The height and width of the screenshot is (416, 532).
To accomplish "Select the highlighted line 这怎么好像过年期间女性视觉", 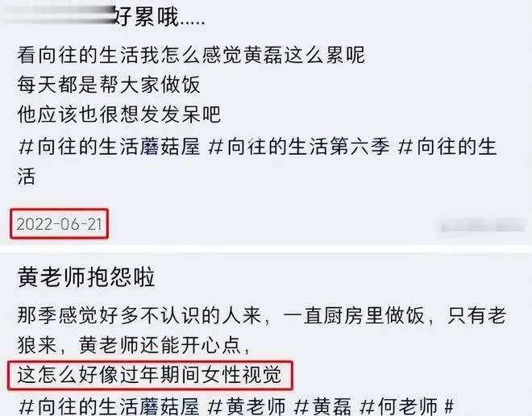I will (150, 375).
